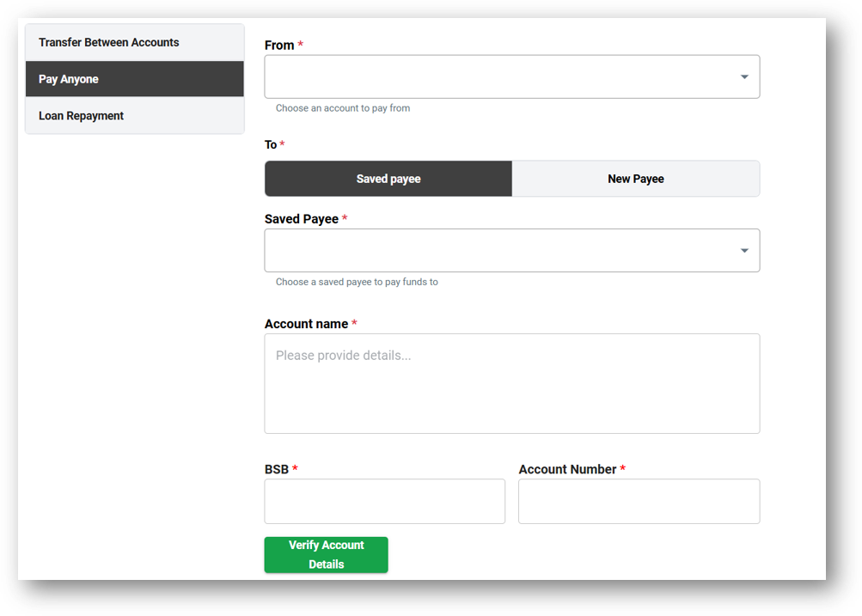Focus the Account Number input field
This screenshot has height=616, width=862.
coord(639,502)
